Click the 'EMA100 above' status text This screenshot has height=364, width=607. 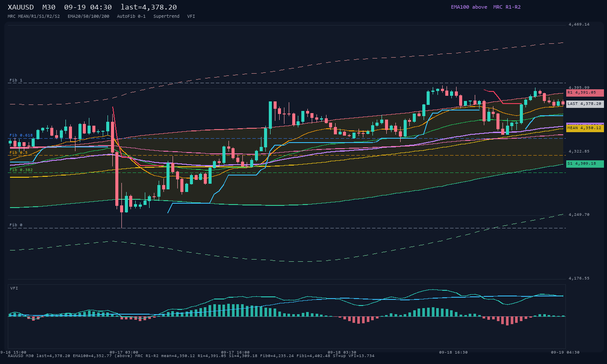click(x=469, y=7)
